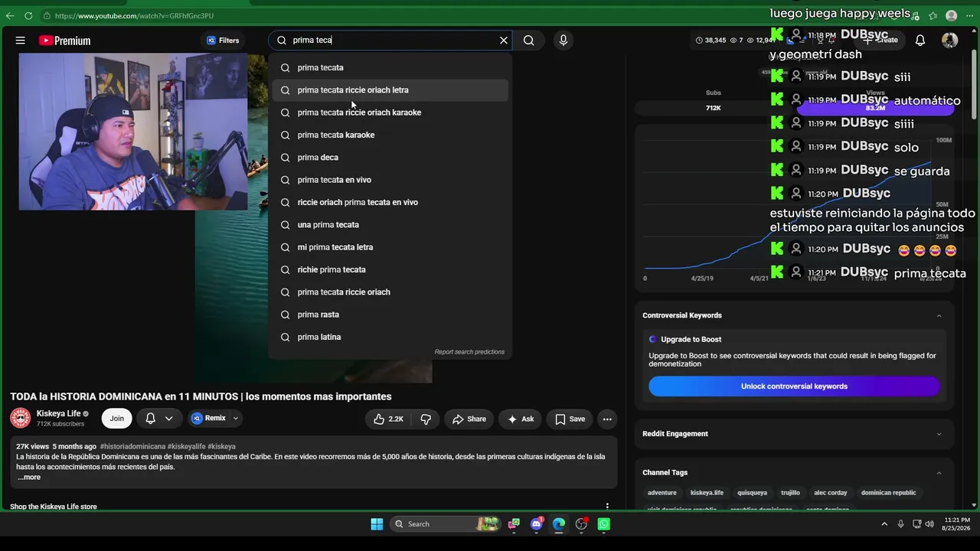Open the notification bell dropdown beside Join
The width and height of the screenshot is (980, 551).
(x=159, y=419)
